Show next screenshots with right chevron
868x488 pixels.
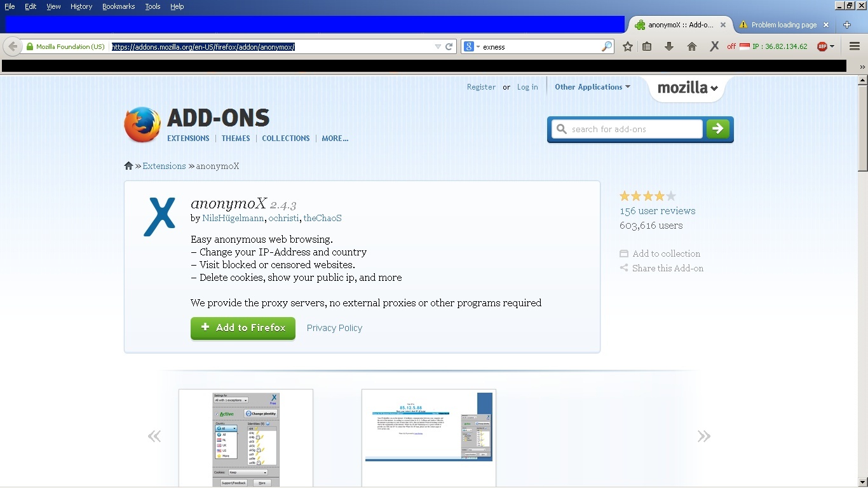pyautogui.click(x=703, y=436)
